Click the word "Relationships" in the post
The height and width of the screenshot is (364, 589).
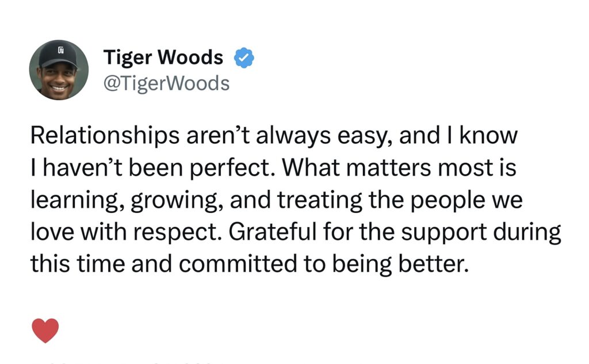(x=105, y=136)
